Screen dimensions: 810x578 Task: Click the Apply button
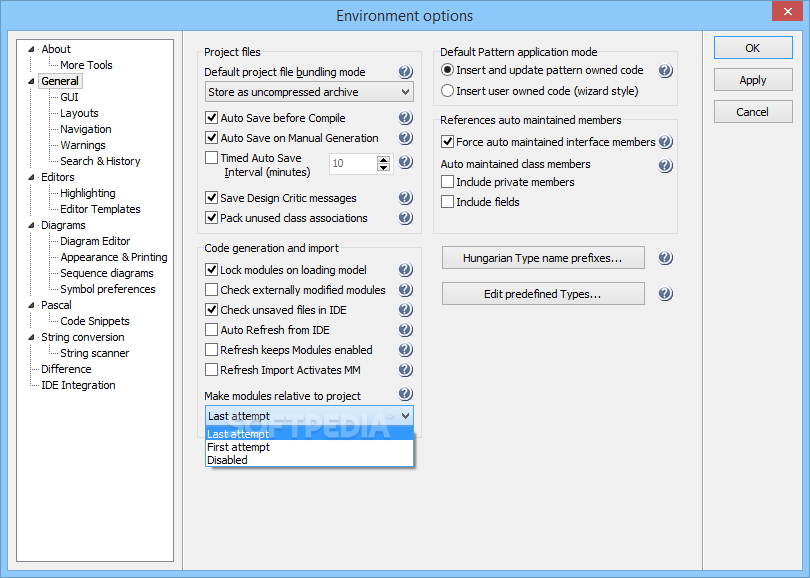[753, 80]
